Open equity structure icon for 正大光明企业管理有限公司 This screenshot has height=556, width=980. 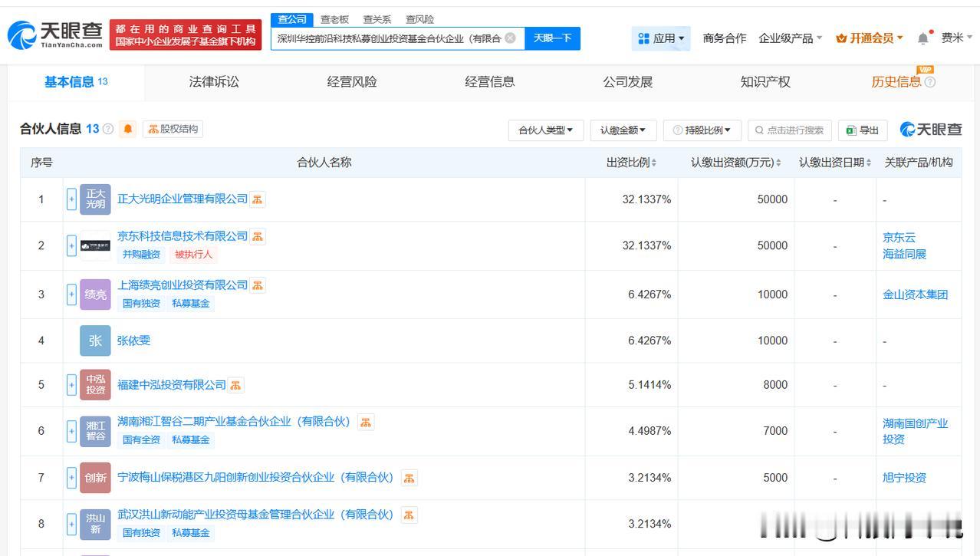(x=258, y=199)
